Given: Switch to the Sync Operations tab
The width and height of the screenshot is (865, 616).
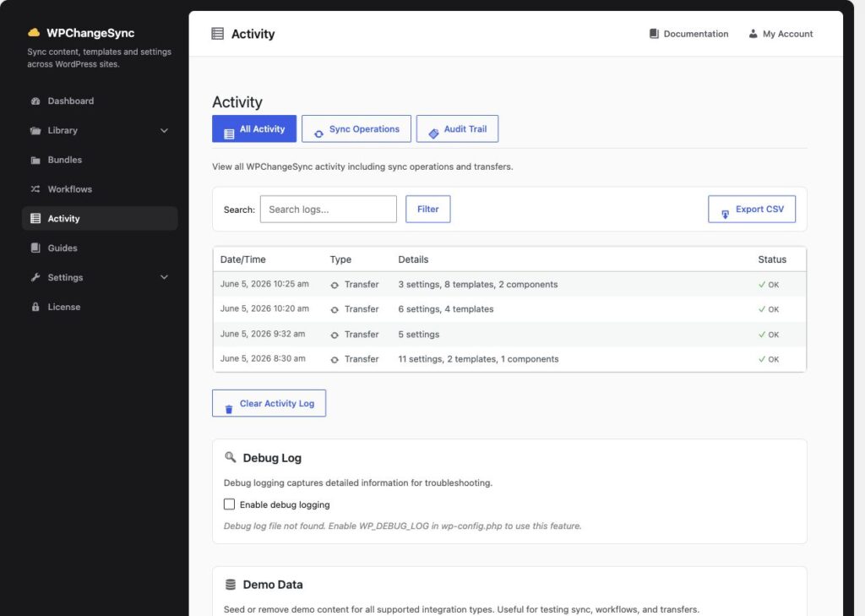Looking at the screenshot, I should tap(356, 128).
